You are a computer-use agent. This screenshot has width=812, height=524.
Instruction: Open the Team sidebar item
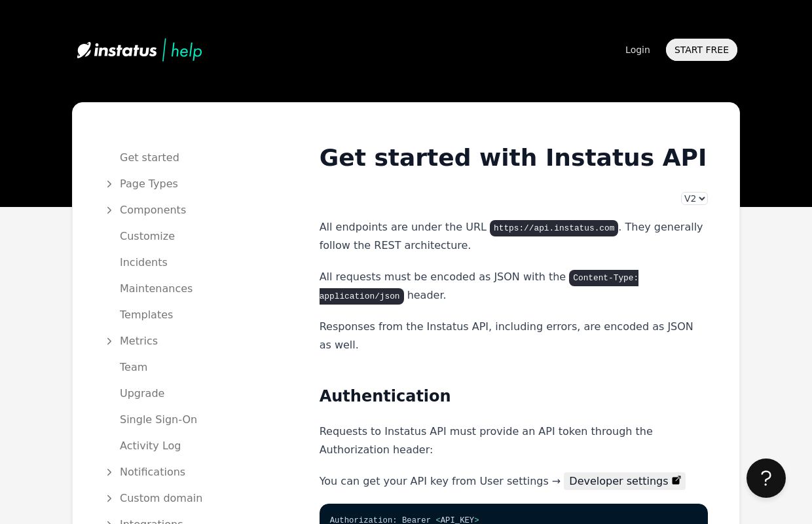point(134,367)
